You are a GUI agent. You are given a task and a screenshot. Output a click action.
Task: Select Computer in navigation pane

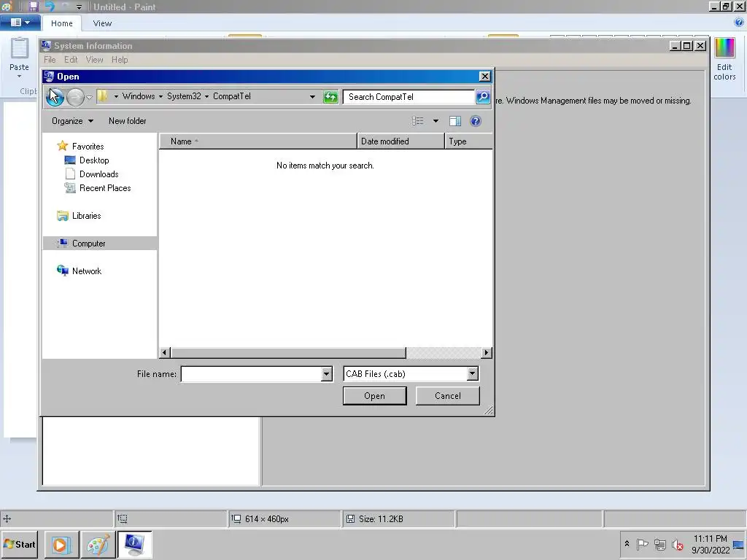pyautogui.click(x=99, y=244)
